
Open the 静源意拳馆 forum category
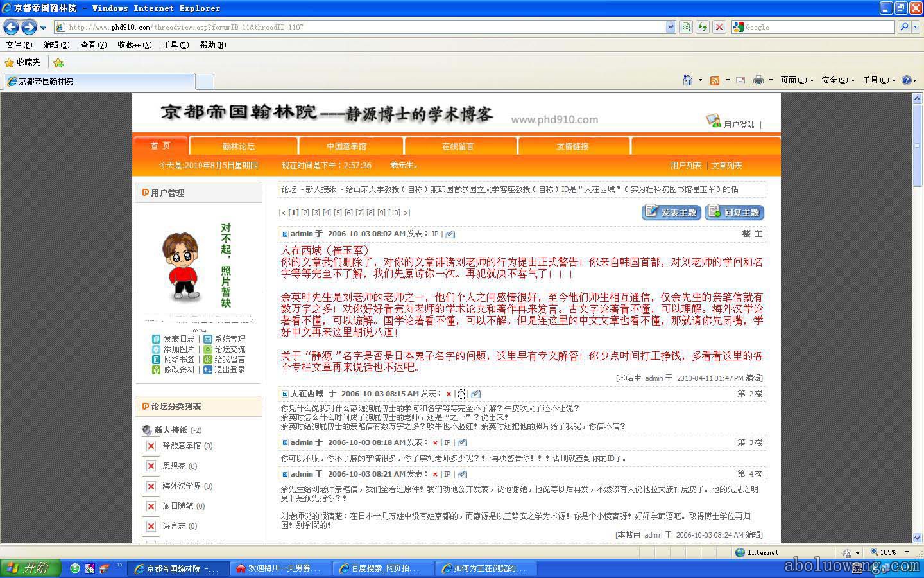(182, 445)
